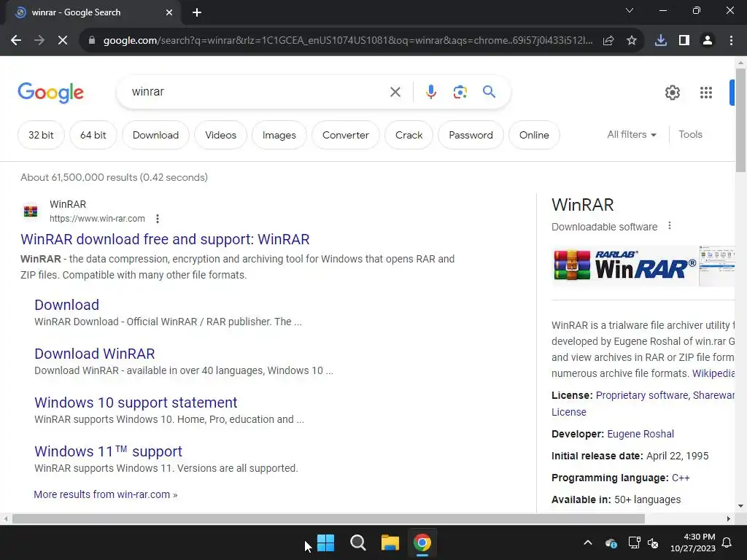
Task: Click the network icon in system tray
Action: [x=635, y=542]
